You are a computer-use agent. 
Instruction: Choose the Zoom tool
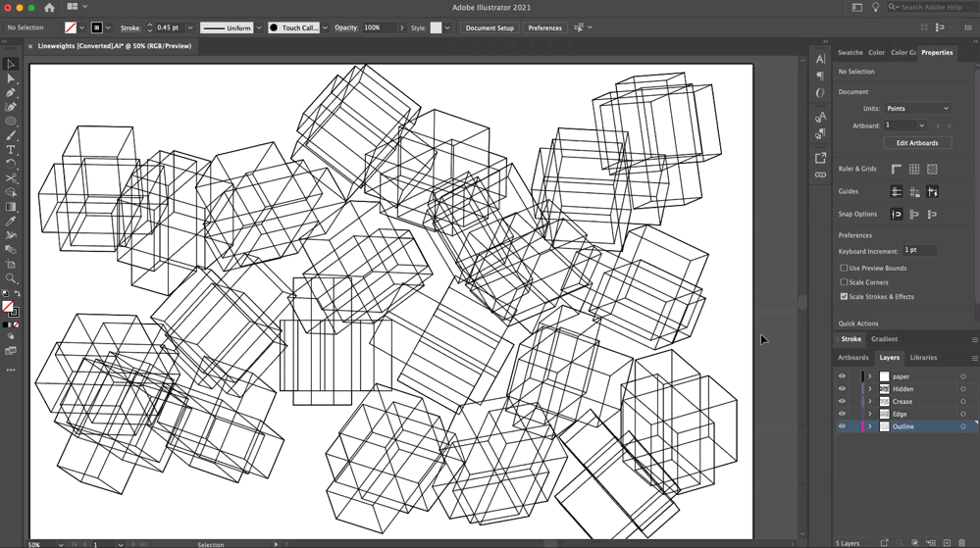coord(11,279)
